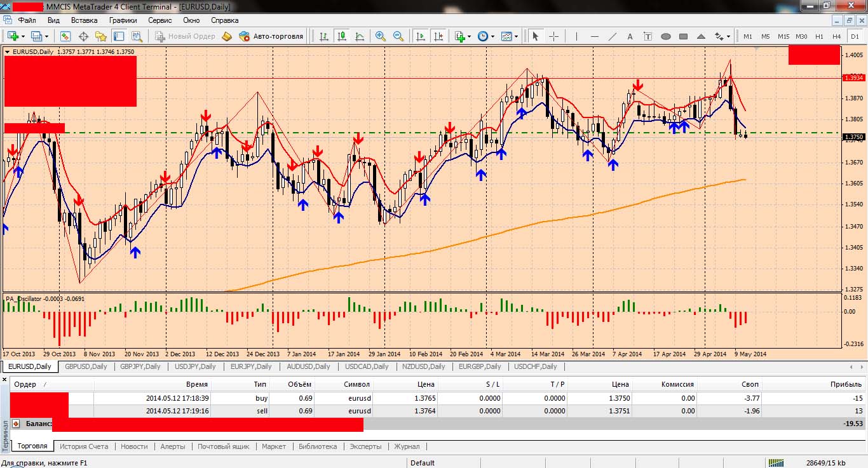Switch the chart to candlestick mode
Screen dimensions: 868x468
[x=342, y=36]
